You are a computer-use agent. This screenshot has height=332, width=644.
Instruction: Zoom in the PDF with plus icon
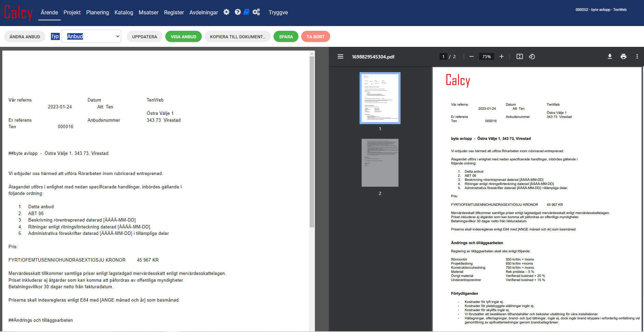501,56
